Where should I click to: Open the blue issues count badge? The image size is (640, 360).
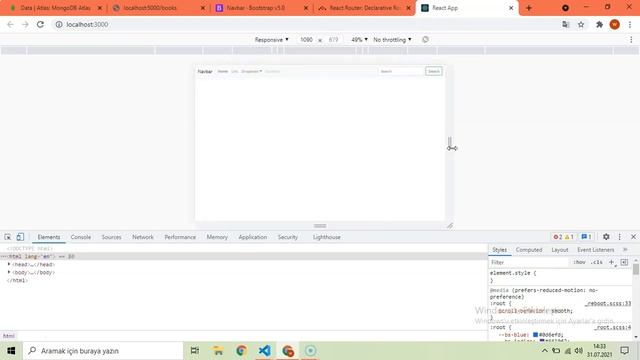click(586, 237)
